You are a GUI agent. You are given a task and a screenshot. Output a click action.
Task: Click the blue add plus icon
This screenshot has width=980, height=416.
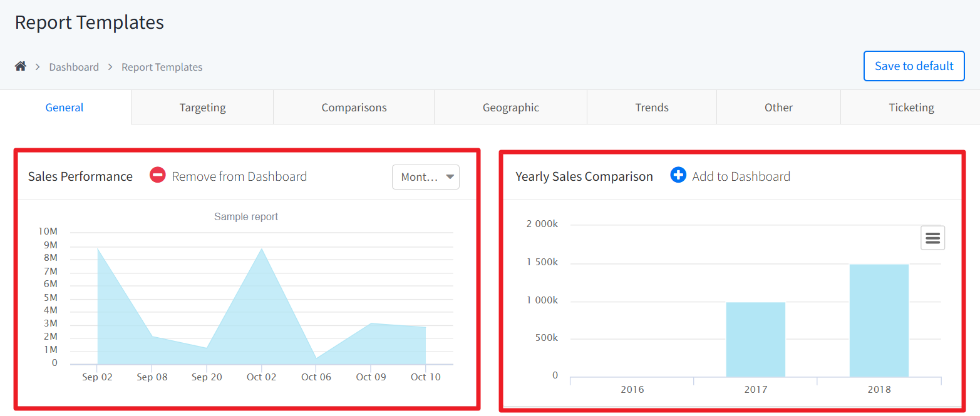(678, 176)
